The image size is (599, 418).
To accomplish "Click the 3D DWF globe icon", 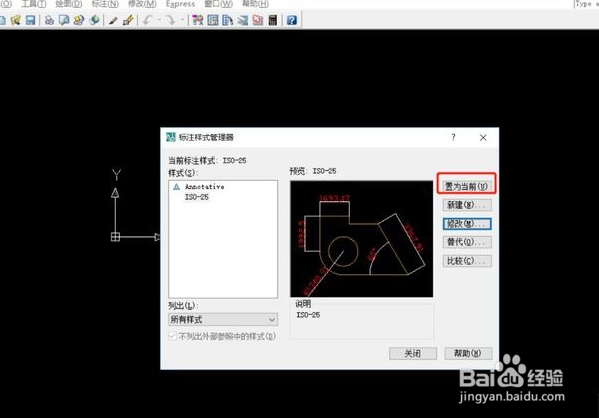I will click(94, 20).
